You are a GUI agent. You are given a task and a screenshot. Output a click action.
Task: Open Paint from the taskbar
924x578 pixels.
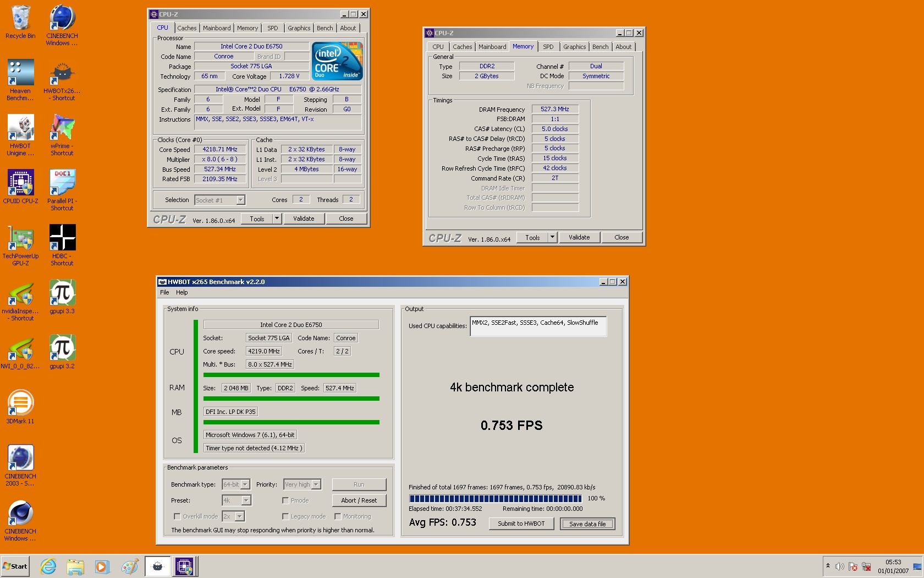[x=130, y=566]
